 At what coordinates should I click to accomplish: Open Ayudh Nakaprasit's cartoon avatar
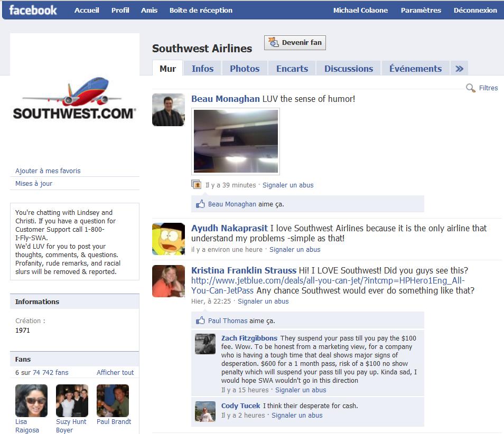click(169, 239)
